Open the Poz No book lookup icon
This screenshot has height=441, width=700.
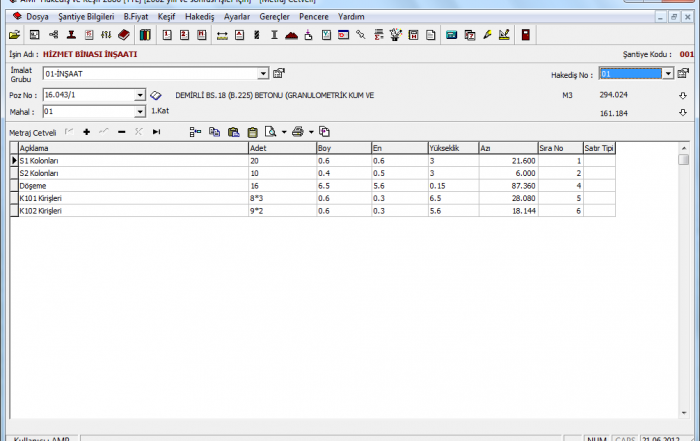[156, 95]
